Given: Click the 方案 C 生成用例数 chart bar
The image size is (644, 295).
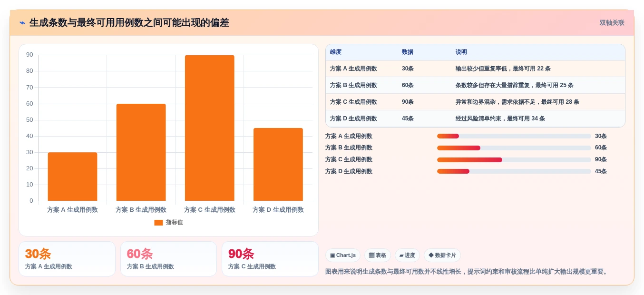Looking at the screenshot, I should click(x=209, y=128).
